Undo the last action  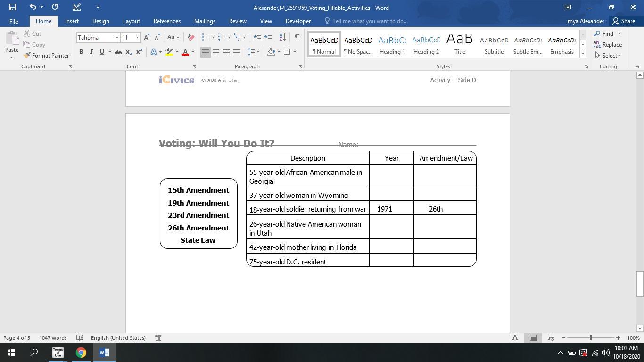[x=33, y=7]
